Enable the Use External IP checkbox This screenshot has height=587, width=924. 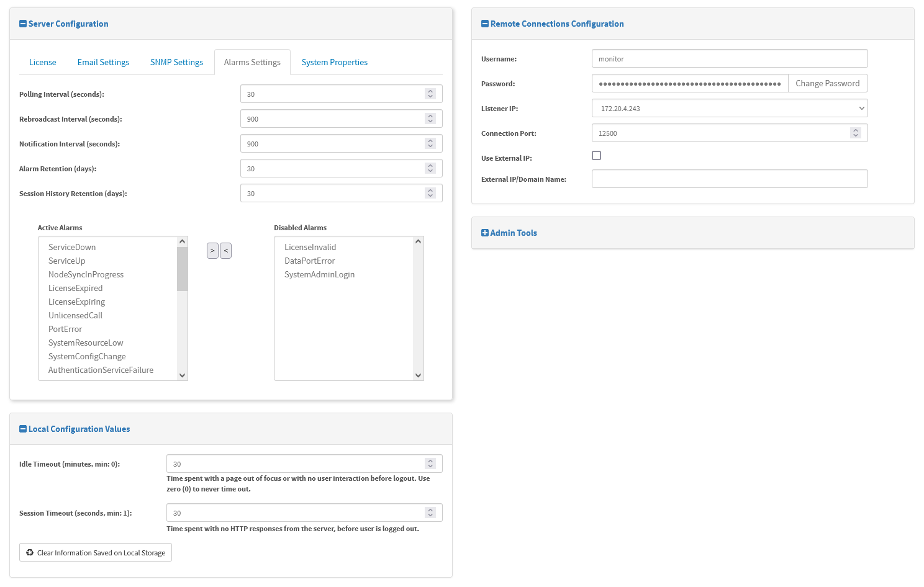coord(597,156)
